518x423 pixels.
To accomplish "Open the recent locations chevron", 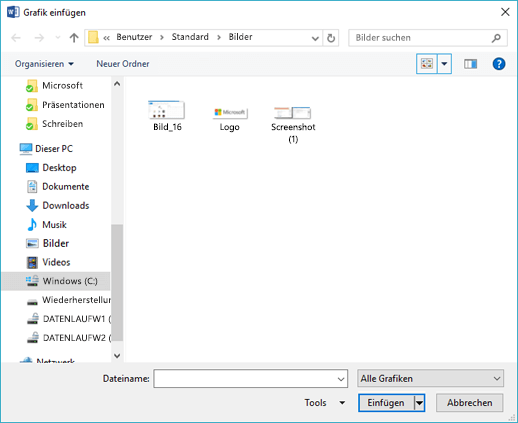I will [x=58, y=38].
